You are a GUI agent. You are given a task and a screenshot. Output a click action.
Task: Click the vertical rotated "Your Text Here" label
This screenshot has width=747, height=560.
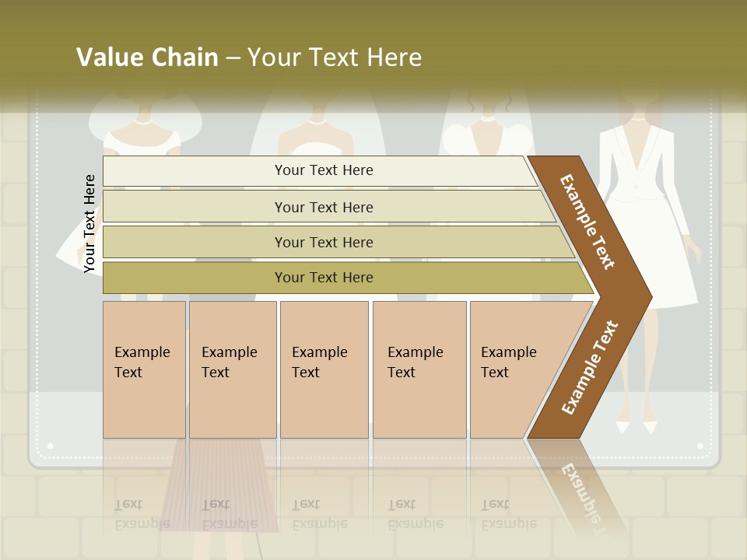pos(90,224)
